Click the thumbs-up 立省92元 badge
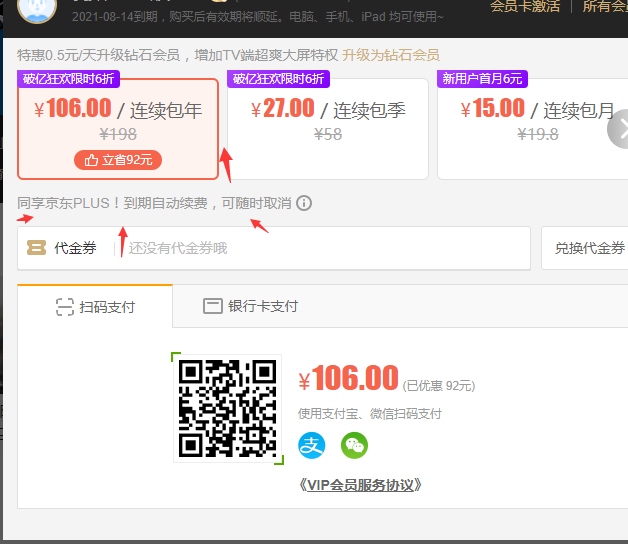The width and height of the screenshot is (628, 544). click(x=118, y=159)
